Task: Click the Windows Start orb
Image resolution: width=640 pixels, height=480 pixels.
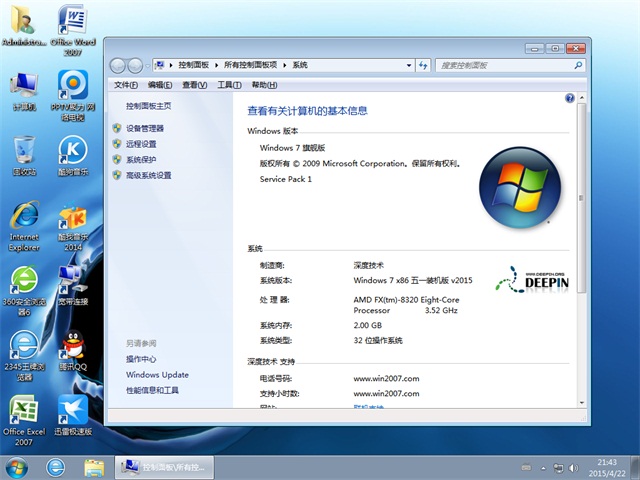Action: click(17, 468)
